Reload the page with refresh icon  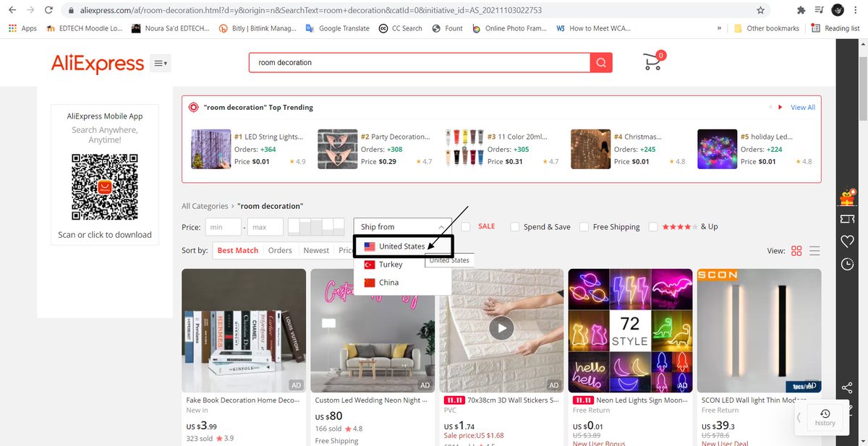(48, 11)
